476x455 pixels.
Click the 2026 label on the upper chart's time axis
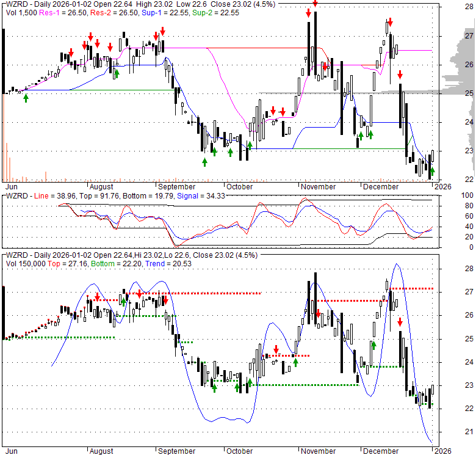443,187
